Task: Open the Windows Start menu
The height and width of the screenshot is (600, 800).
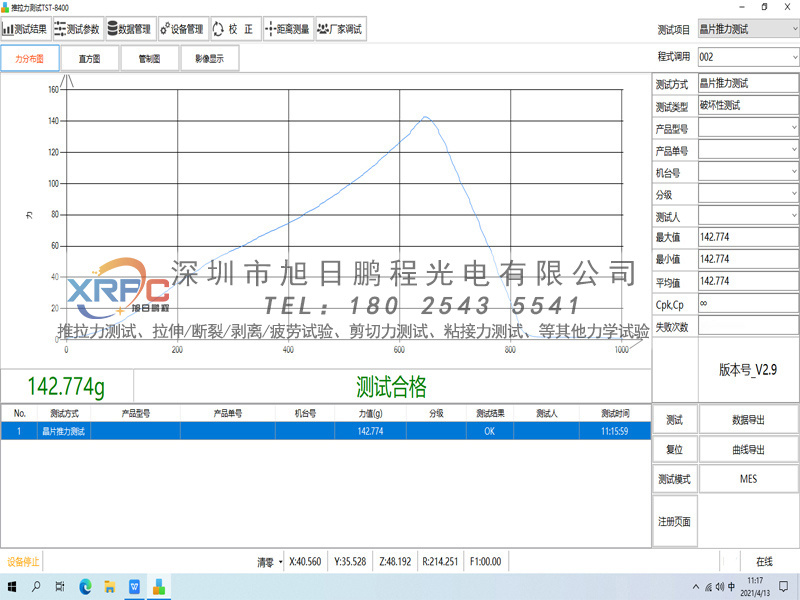Action: tap(11, 587)
